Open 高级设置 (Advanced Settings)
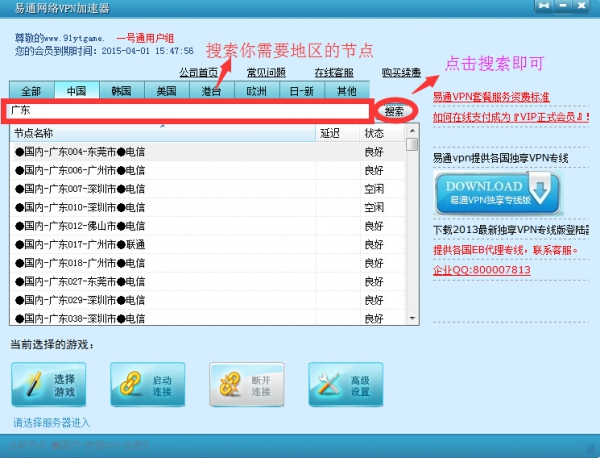600x458 pixels. point(345,386)
